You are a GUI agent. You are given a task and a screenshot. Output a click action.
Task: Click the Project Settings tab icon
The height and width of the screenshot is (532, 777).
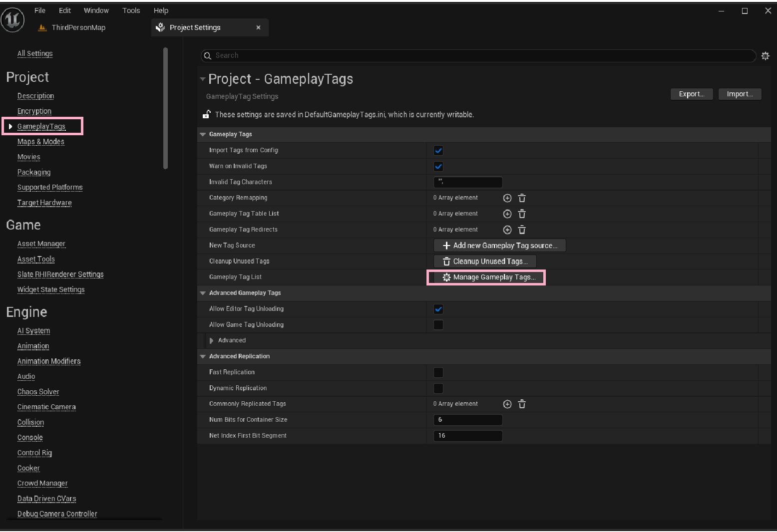click(160, 27)
